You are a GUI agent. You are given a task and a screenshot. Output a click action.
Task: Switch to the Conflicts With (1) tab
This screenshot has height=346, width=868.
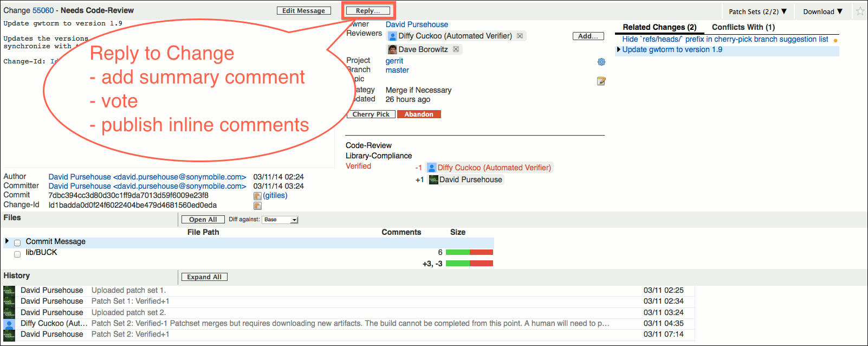pos(743,27)
